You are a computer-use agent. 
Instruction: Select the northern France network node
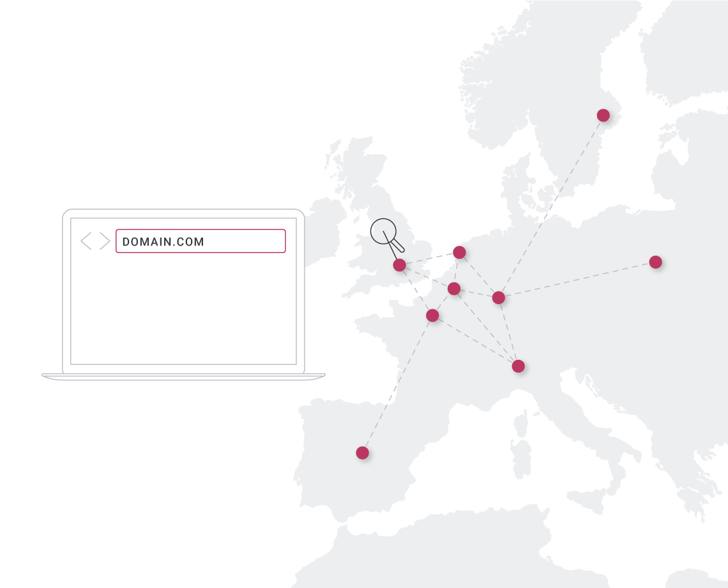(x=432, y=315)
